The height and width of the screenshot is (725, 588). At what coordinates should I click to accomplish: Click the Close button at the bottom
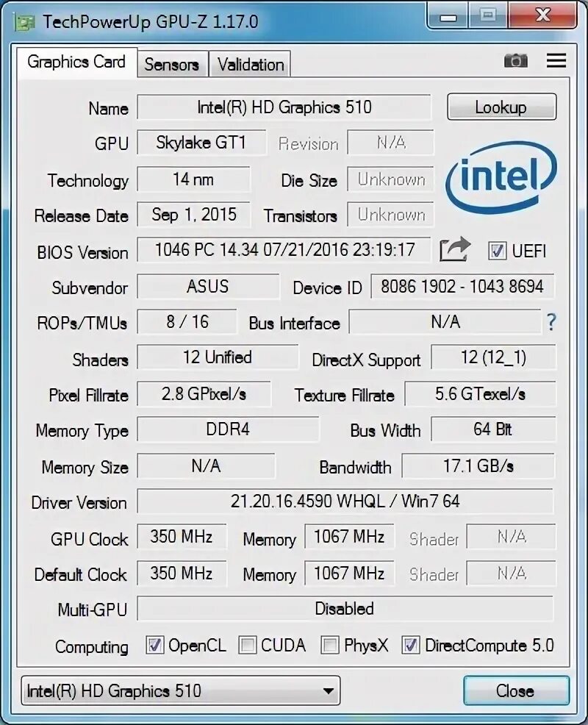click(516, 690)
